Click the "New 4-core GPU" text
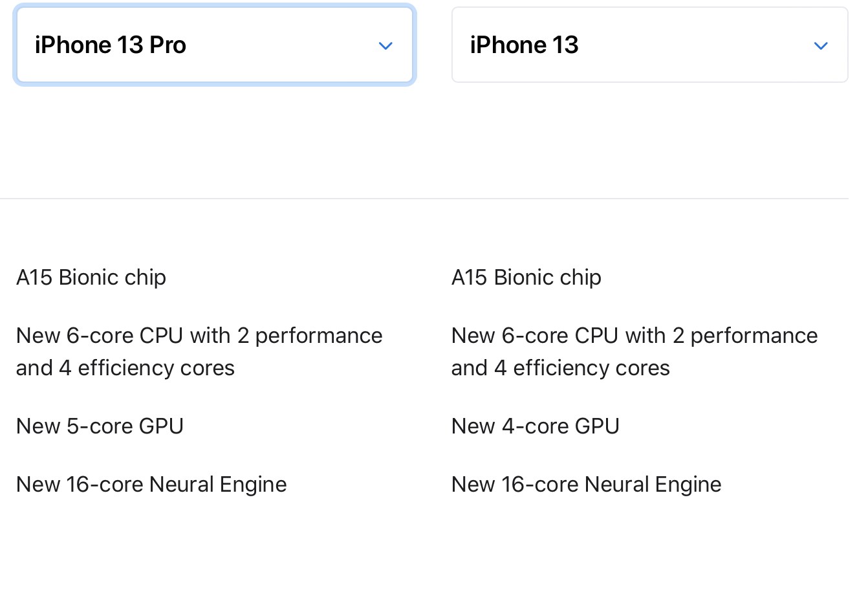Screen dimensions: 868x603 pyautogui.click(x=536, y=426)
